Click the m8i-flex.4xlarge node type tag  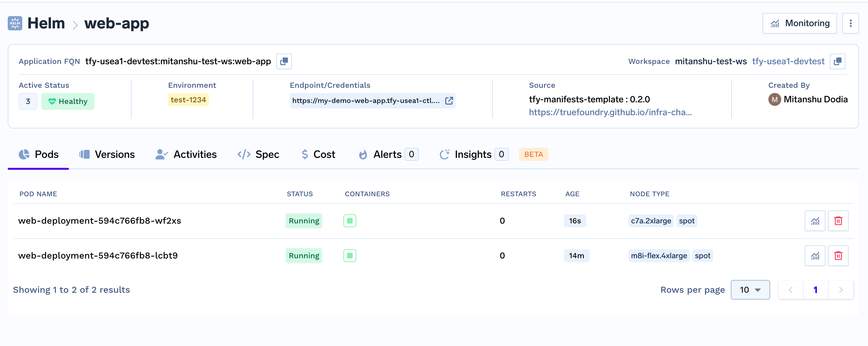click(659, 256)
